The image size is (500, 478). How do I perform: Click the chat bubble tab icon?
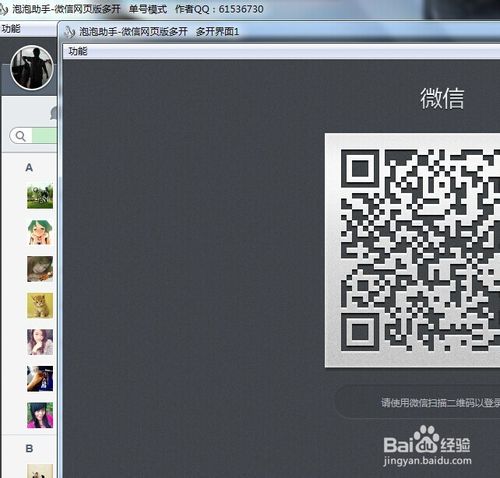point(53,113)
